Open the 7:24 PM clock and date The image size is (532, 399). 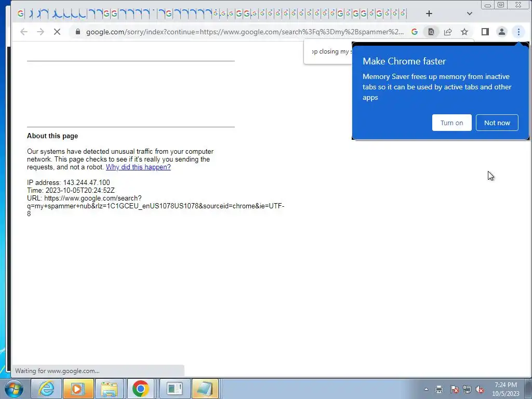click(506, 389)
